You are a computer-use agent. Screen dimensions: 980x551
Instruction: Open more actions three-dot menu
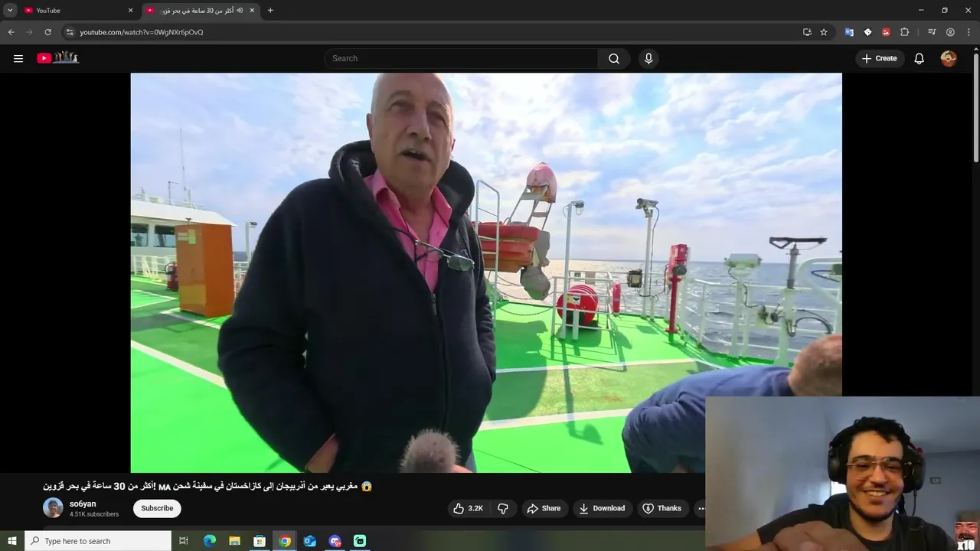click(701, 508)
